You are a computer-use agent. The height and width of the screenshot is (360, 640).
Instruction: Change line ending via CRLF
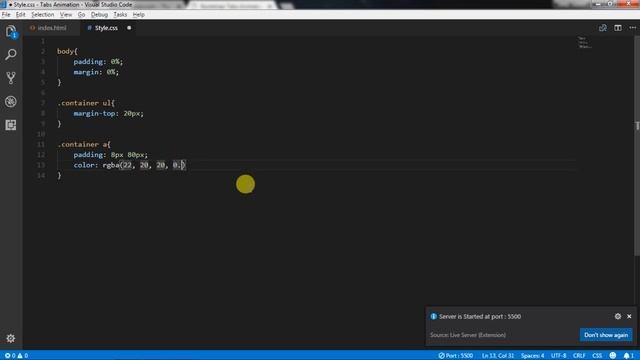pos(579,356)
